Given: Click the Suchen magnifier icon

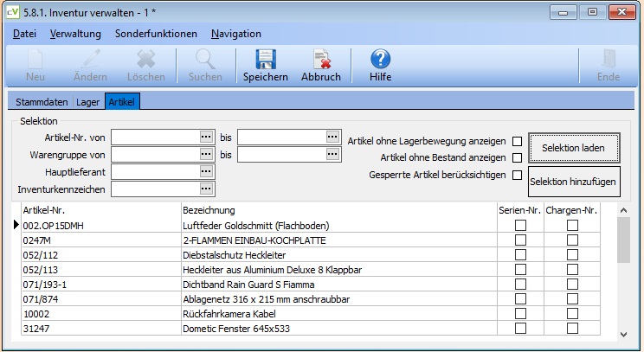Looking at the screenshot, I should [205, 60].
